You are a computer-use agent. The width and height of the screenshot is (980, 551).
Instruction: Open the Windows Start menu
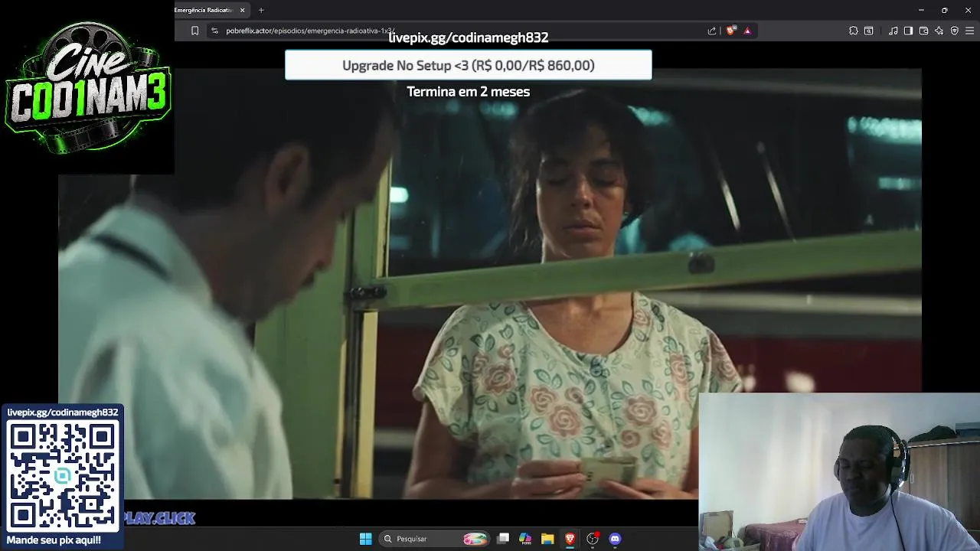pos(365,539)
